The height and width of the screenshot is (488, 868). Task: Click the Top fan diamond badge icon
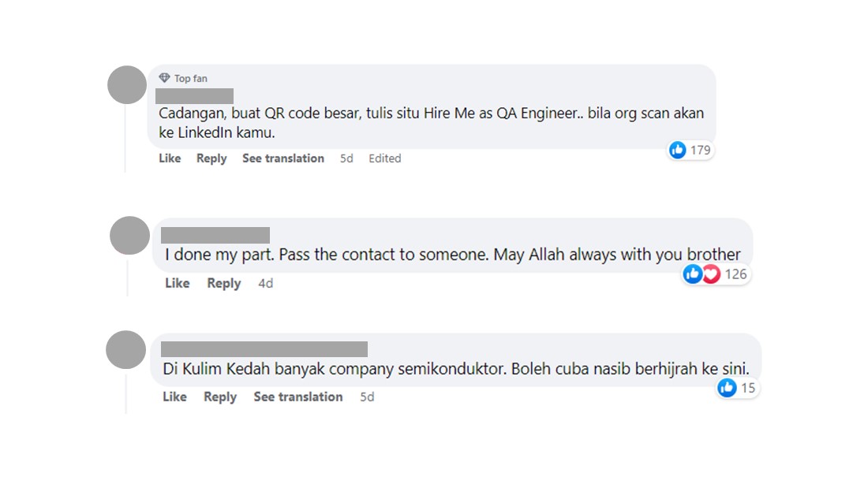(x=164, y=78)
